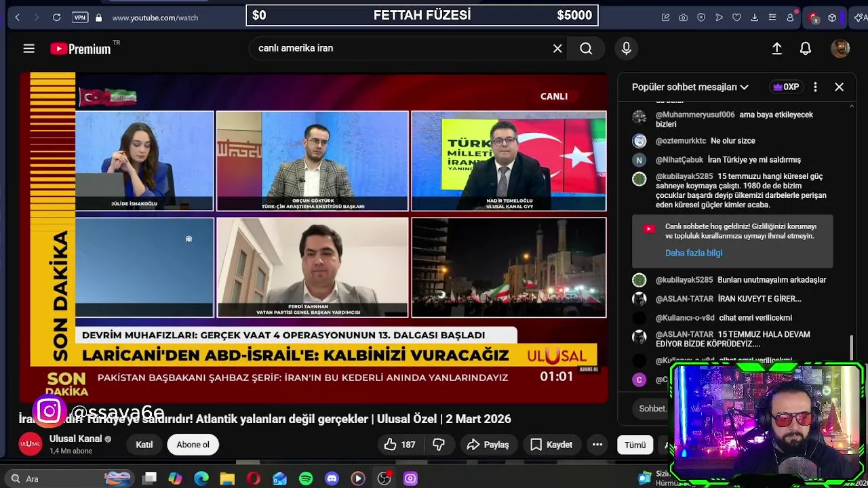Viewport: 868px width, 488px height.
Task: Click the video player live stream area
Action: coord(314,237)
